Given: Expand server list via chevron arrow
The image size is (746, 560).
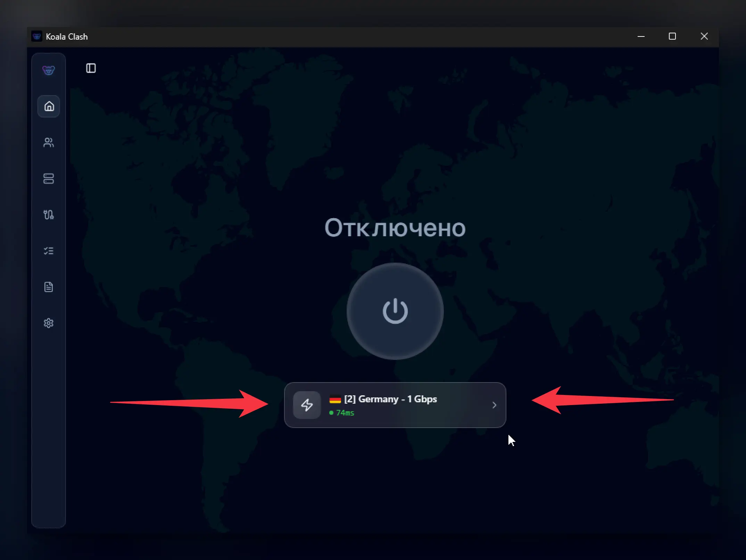Looking at the screenshot, I should tap(494, 405).
